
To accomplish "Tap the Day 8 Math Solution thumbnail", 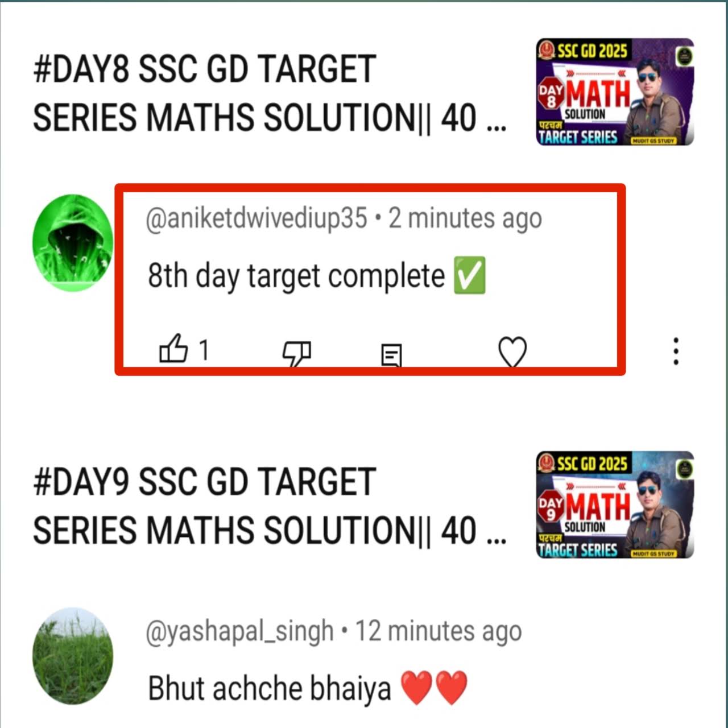I will tap(615, 92).
